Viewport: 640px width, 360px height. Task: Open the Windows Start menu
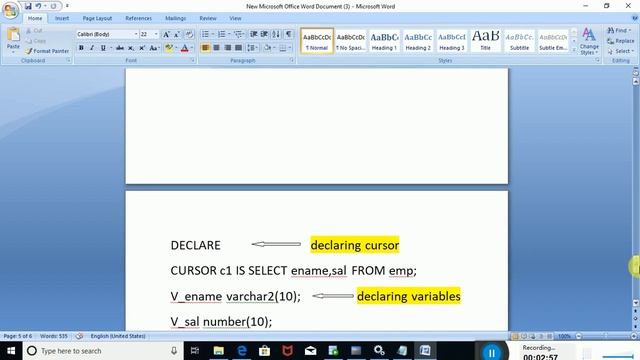(11, 351)
